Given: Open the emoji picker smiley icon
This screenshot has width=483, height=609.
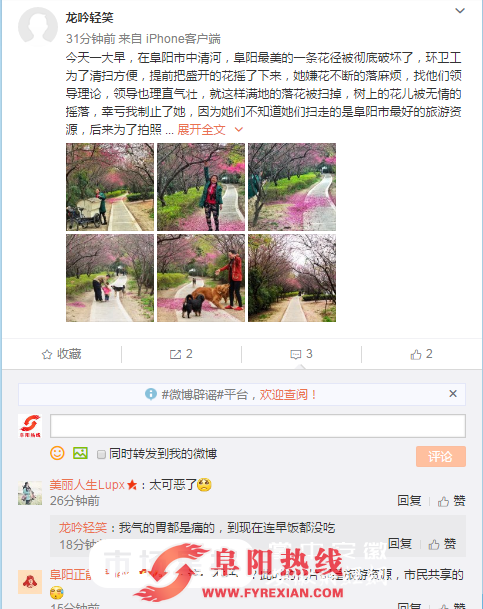Looking at the screenshot, I should 57,453.
